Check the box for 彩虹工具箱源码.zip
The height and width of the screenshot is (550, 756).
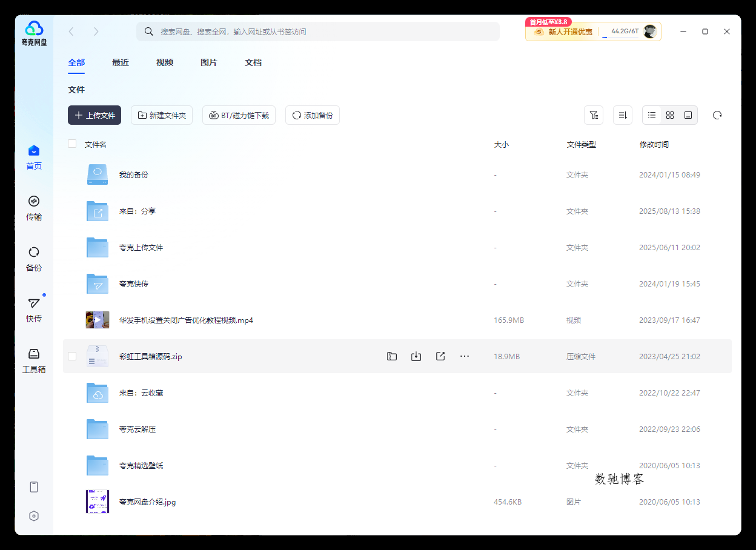(72, 356)
